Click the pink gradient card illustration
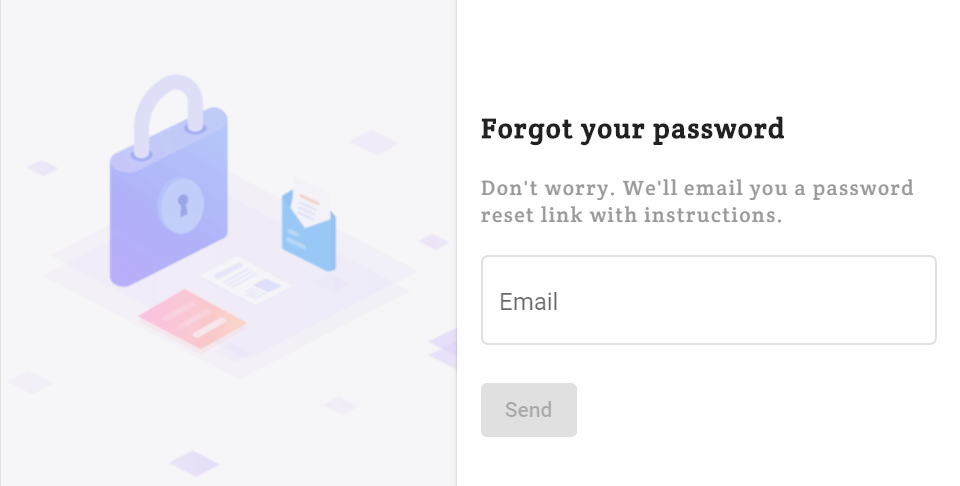Viewport: 960px width, 486px height. 192,320
